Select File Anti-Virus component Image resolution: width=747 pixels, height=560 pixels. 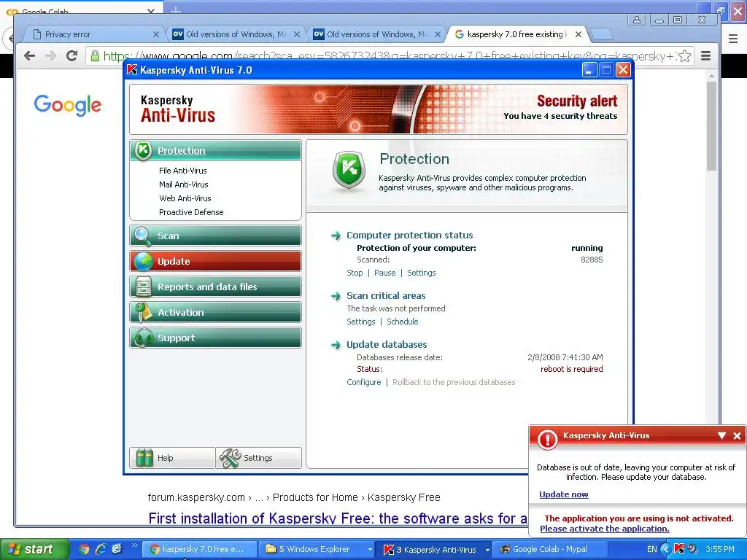point(183,171)
